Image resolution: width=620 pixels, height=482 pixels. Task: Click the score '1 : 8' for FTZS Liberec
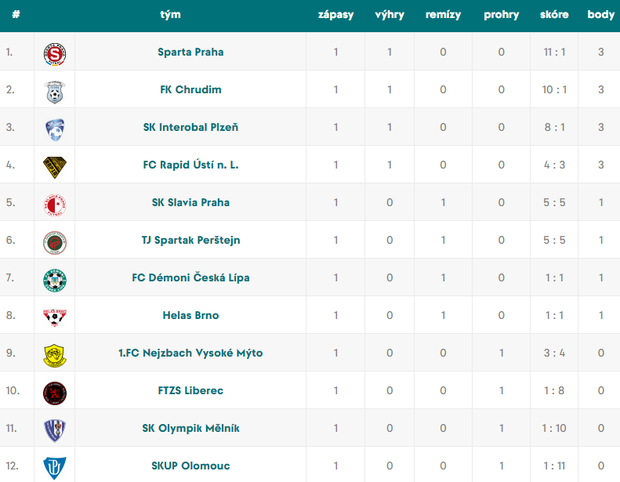pos(554,390)
